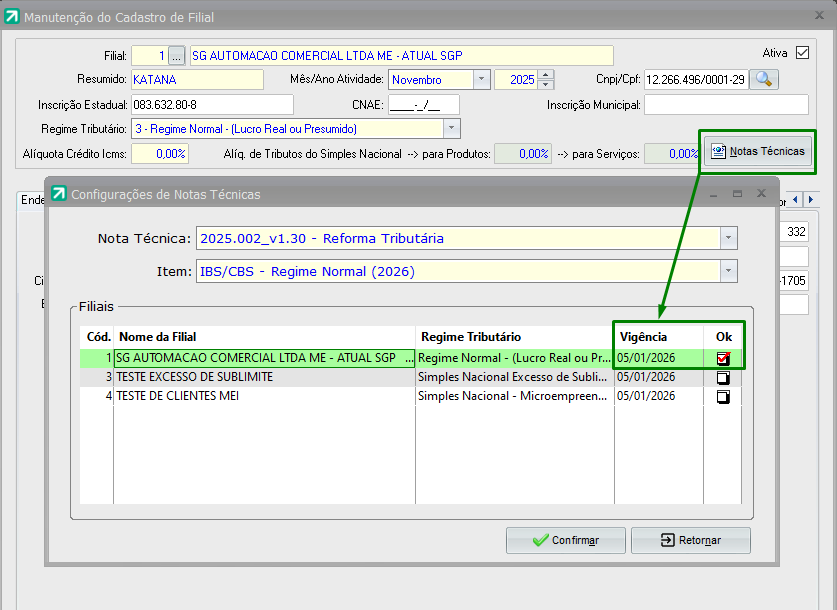Click the Inscrição Municipal input field
The width and height of the screenshot is (837, 610).
726,104
